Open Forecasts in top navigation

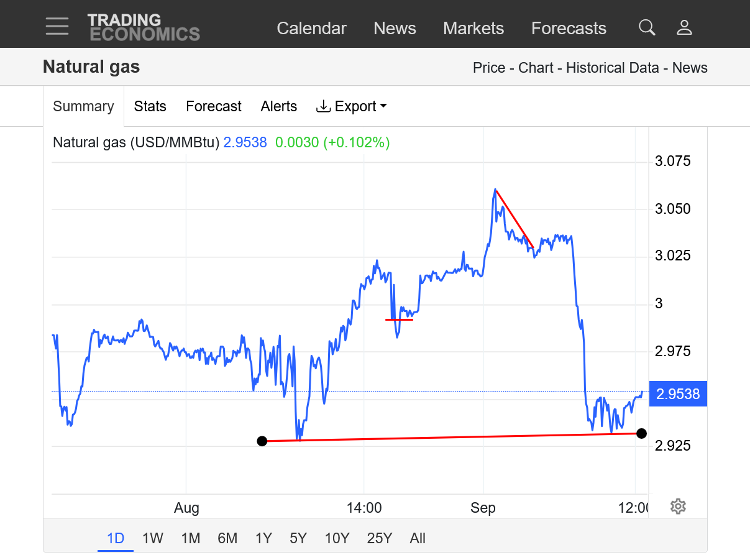click(569, 29)
